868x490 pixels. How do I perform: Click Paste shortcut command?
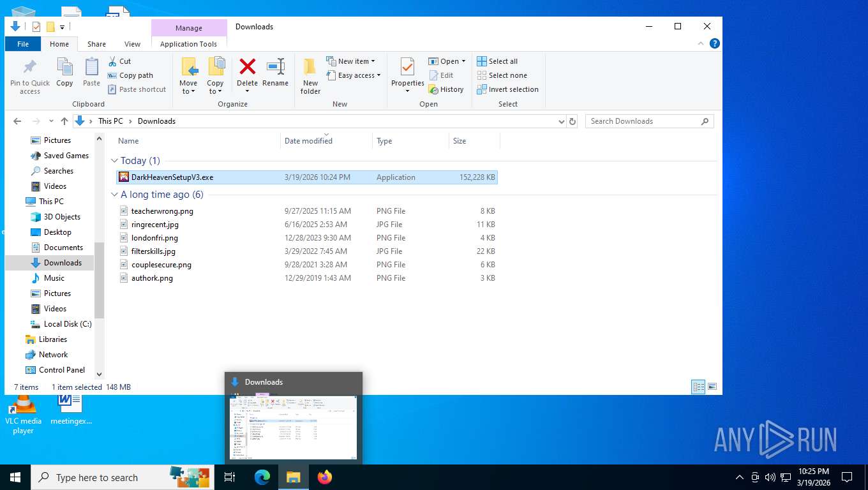[137, 89]
